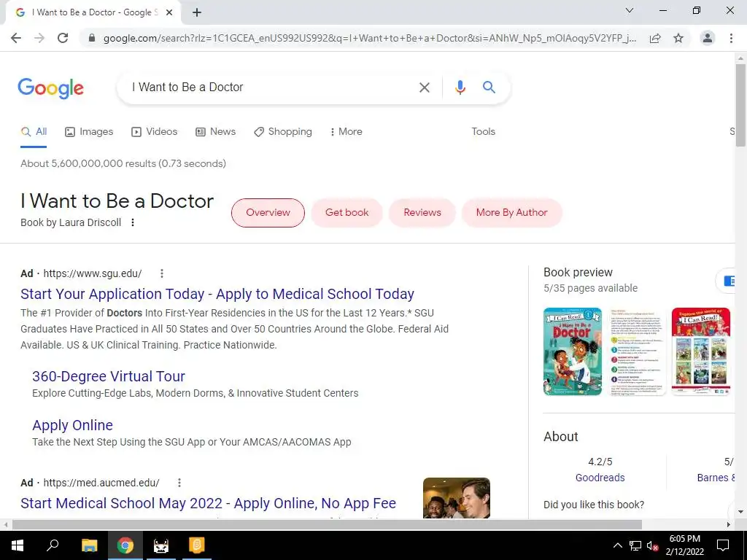Open Windows taskbar search
This screenshot has width=747, height=560.
[x=53, y=545]
